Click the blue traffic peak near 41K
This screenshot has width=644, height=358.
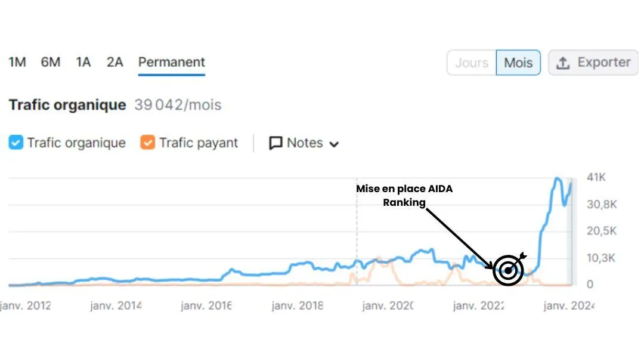[x=558, y=179]
